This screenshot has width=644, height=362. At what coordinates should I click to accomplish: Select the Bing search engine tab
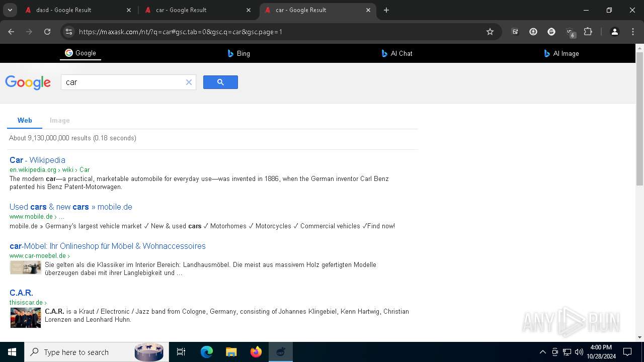click(239, 53)
